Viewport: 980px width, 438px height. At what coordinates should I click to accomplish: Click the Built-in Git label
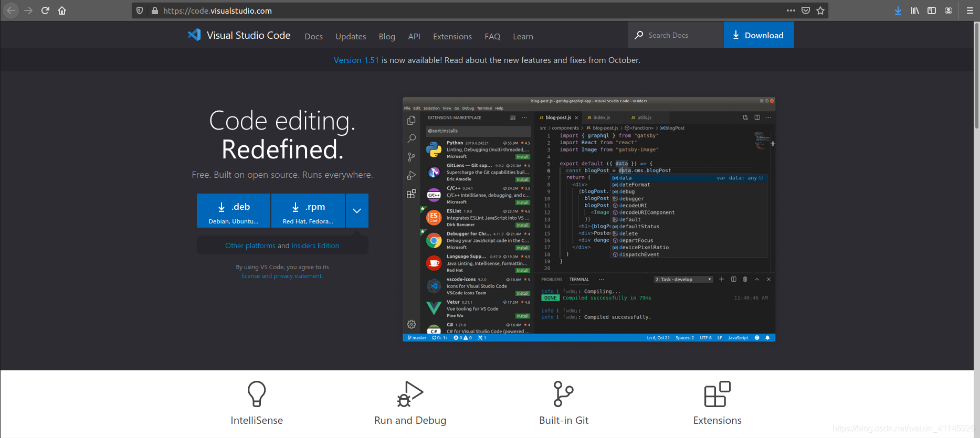(564, 420)
